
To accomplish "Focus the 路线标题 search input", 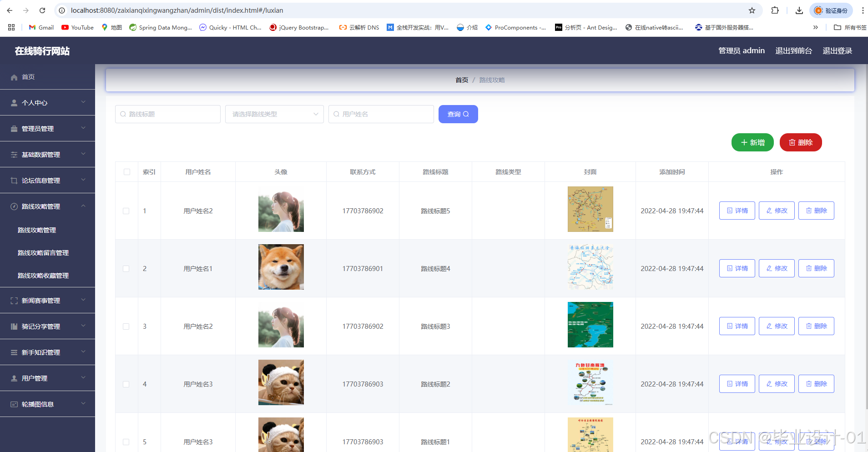I will (168, 114).
